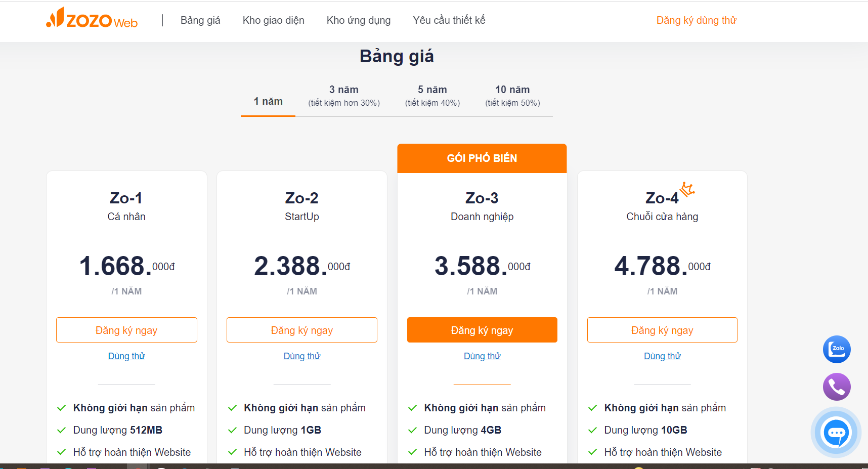Open the blue live chat bubble
The width and height of the screenshot is (868, 469).
pos(836,433)
